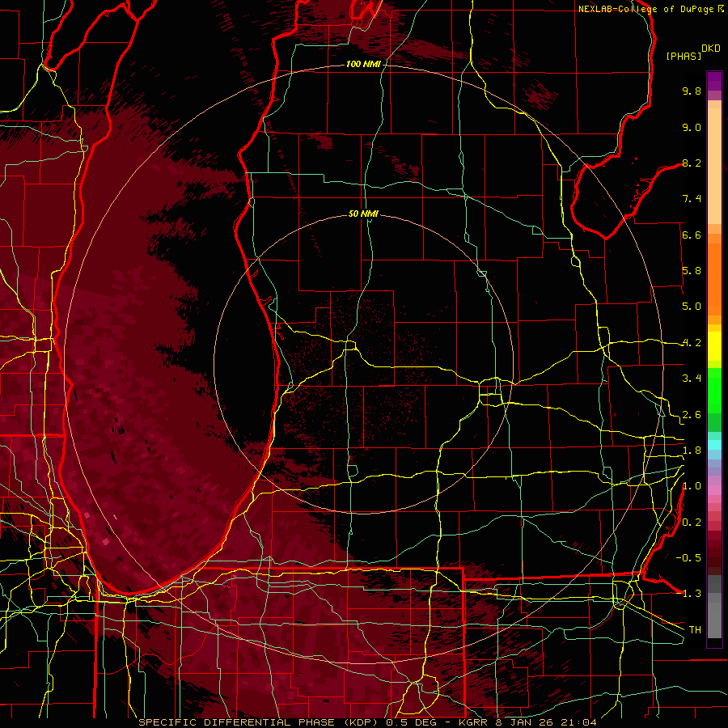Click the 9.0 value on the scale

[692, 127]
